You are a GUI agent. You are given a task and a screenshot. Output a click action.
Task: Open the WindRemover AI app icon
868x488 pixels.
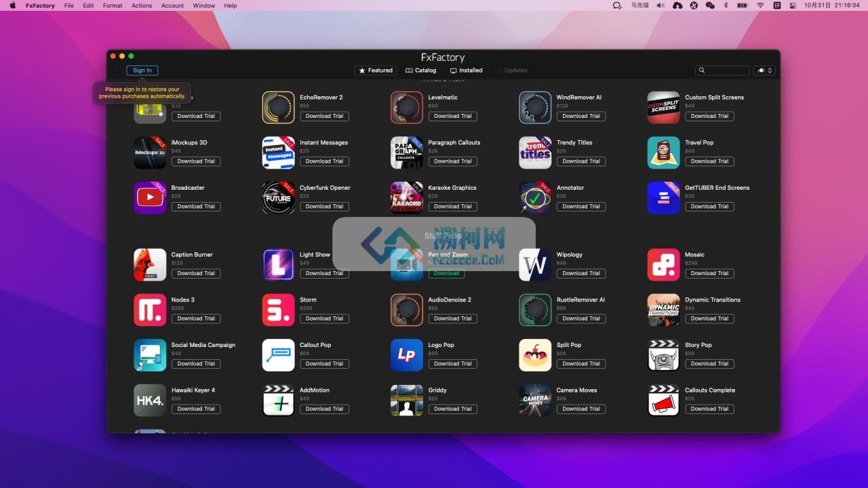click(x=535, y=107)
